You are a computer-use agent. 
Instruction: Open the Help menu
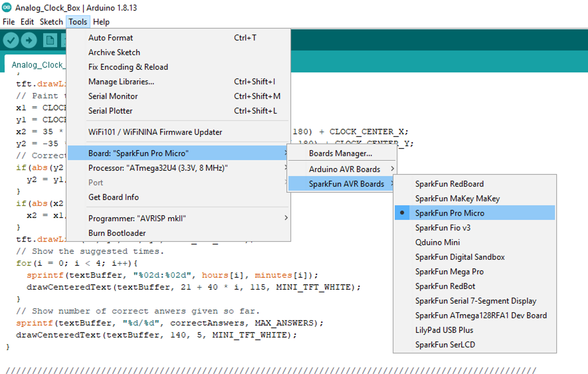click(x=101, y=22)
